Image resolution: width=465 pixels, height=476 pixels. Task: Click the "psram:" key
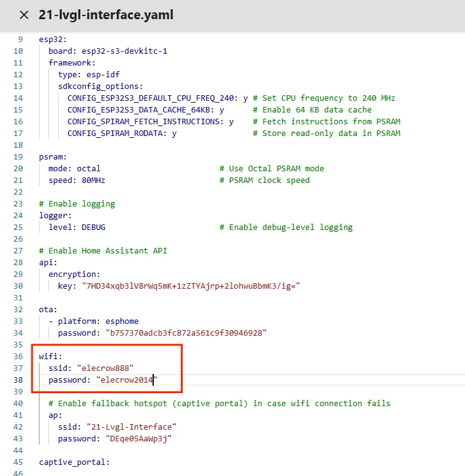[x=52, y=156]
